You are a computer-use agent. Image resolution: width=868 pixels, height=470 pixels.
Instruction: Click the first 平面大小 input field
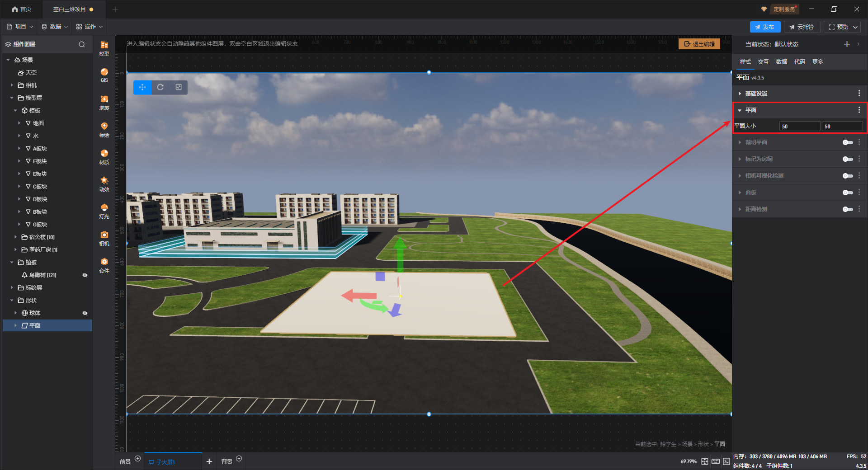pyautogui.click(x=799, y=127)
